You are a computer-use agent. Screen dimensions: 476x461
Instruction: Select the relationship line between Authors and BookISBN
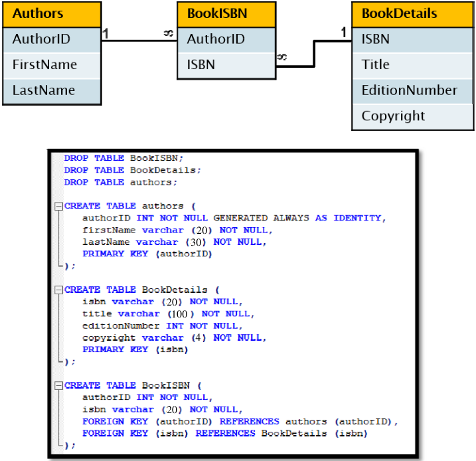coord(139,41)
